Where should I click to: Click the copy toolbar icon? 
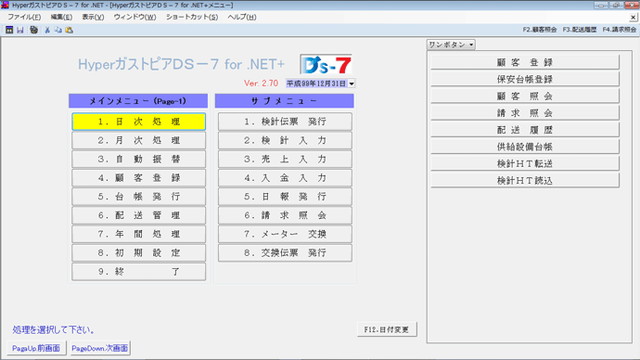click(58, 30)
